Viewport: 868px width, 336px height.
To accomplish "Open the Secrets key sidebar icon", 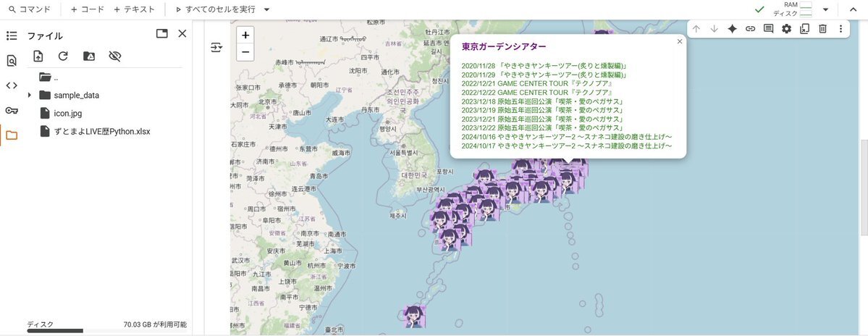I will coord(12,110).
